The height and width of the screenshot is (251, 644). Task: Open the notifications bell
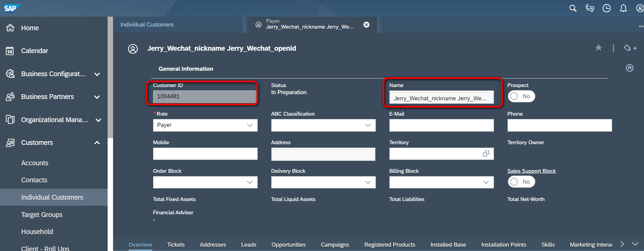click(x=623, y=8)
